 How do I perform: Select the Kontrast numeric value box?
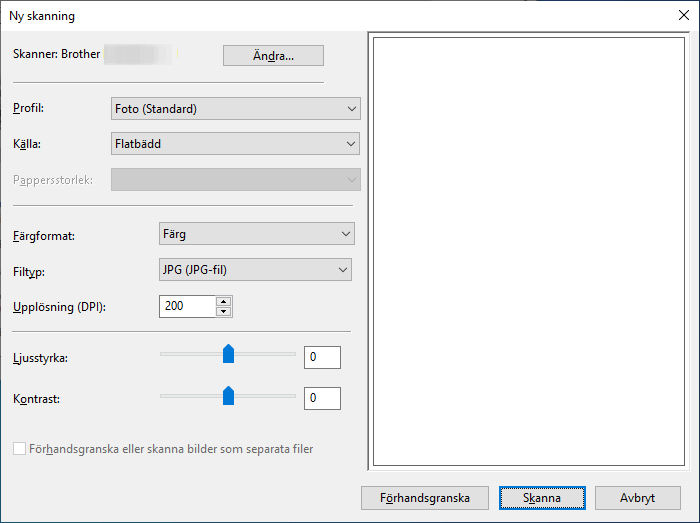click(322, 398)
